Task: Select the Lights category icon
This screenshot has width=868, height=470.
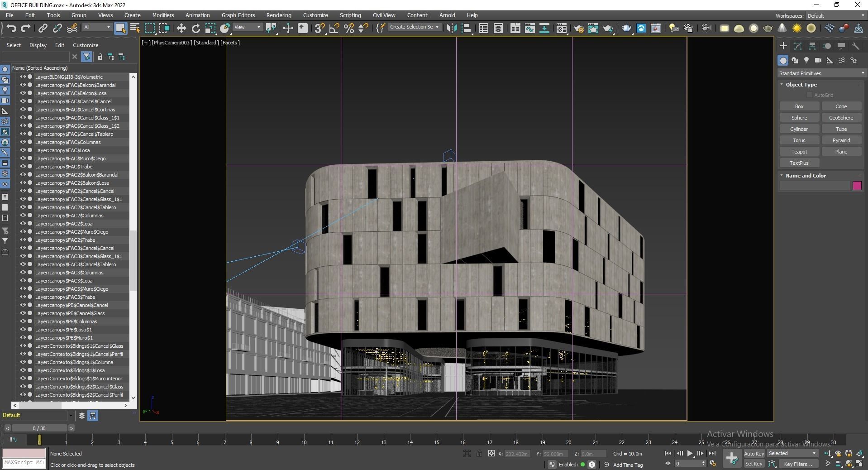Action: [x=806, y=60]
